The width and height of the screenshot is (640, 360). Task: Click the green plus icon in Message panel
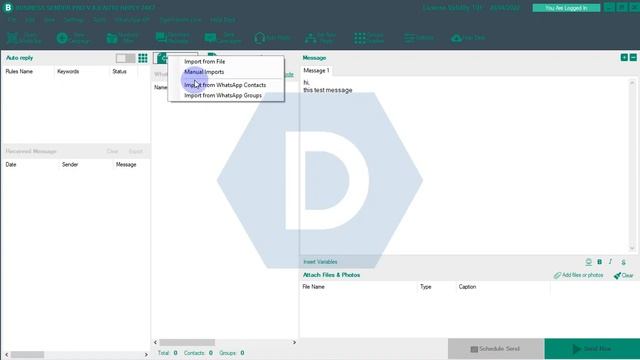(x=624, y=58)
